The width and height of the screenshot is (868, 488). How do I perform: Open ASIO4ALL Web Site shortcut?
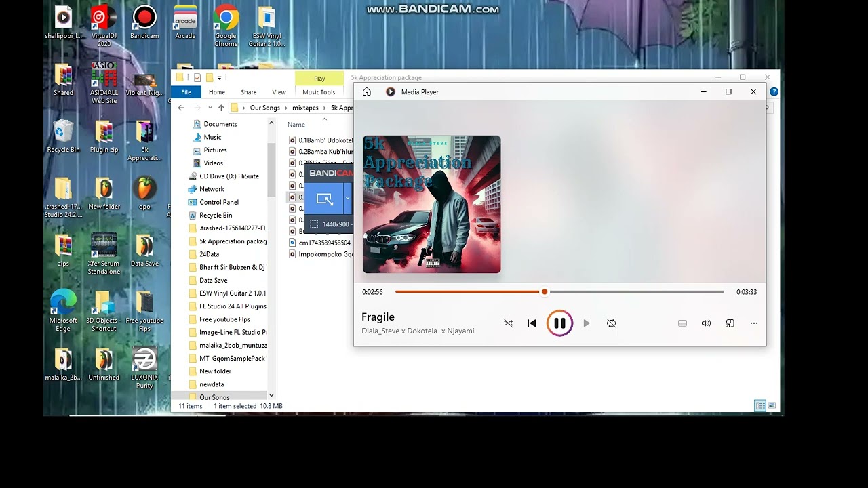pyautogui.click(x=104, y=83)
